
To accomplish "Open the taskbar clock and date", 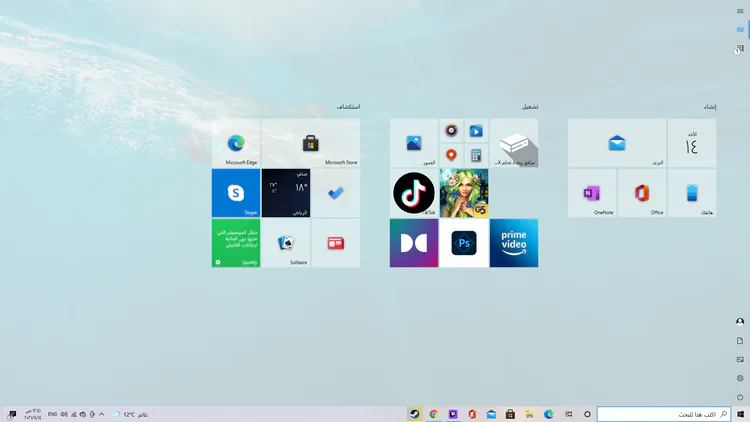I will tap(33, 414).
